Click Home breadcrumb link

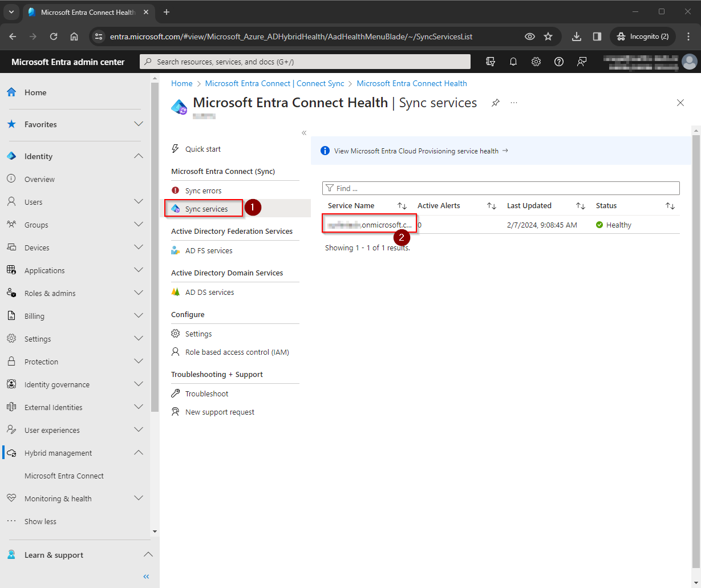tap(182, 83)
